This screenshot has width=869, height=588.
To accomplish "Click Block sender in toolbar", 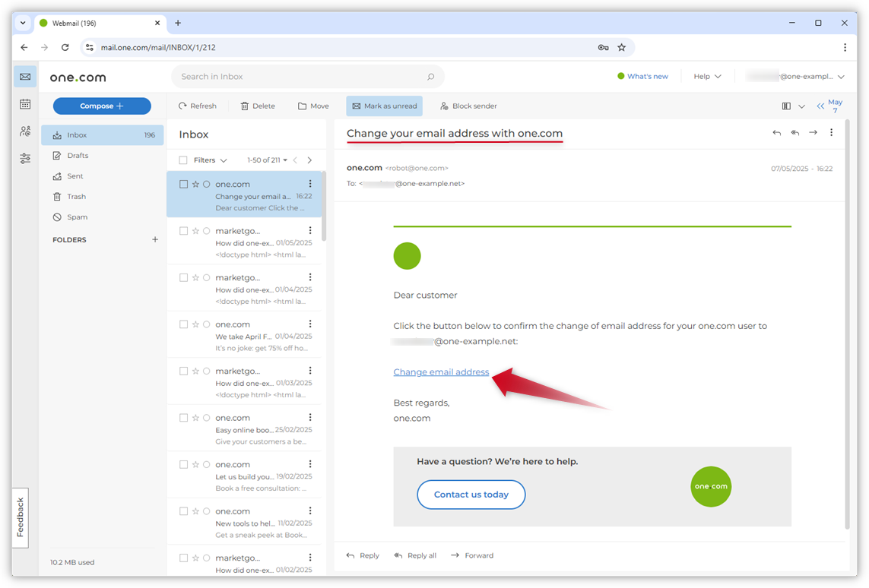I will [x=468, y=106].
